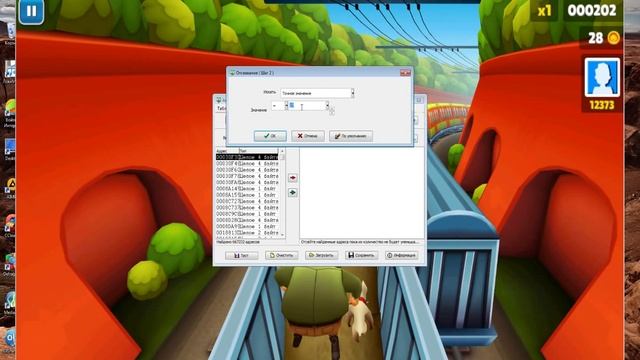Screen dimensions: 640x360
Task: Click the score 000202
Action: pos(591,11)
